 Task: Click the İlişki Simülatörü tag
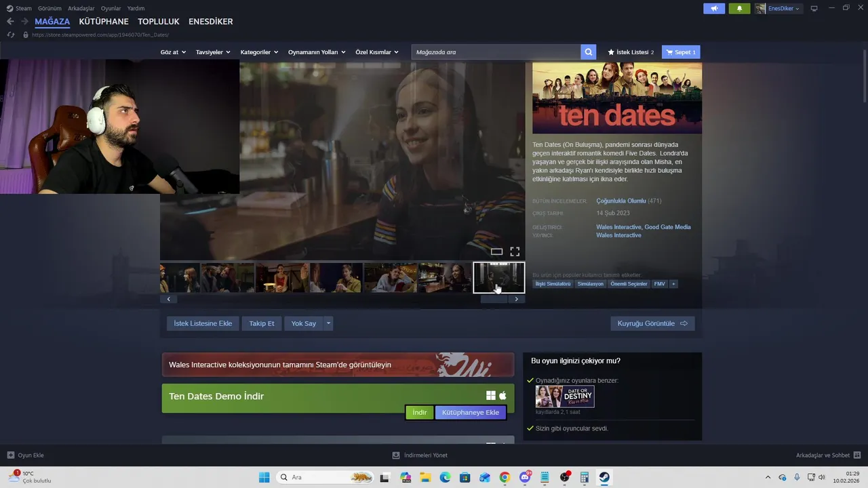(553, 284)
